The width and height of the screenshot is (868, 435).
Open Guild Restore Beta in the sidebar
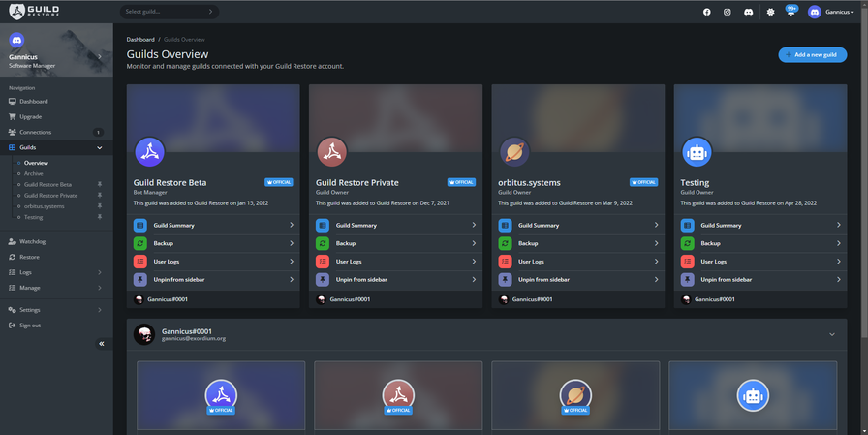[x=47, y=184]
